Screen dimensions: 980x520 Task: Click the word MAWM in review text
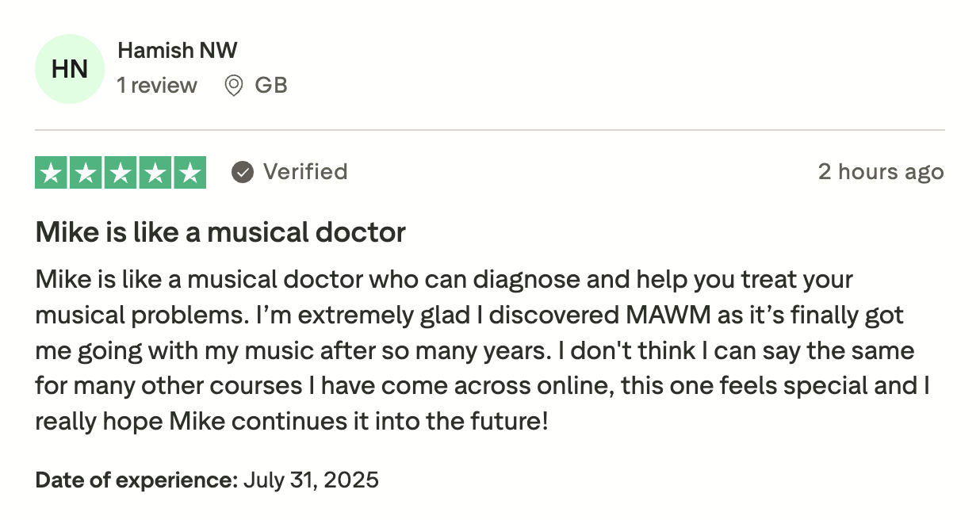[668, 315]
